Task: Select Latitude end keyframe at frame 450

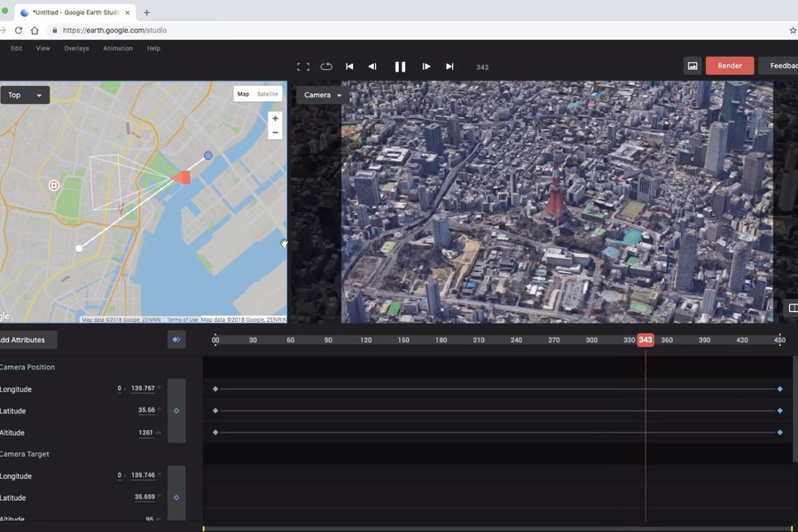Action: (x=779, y=411)
